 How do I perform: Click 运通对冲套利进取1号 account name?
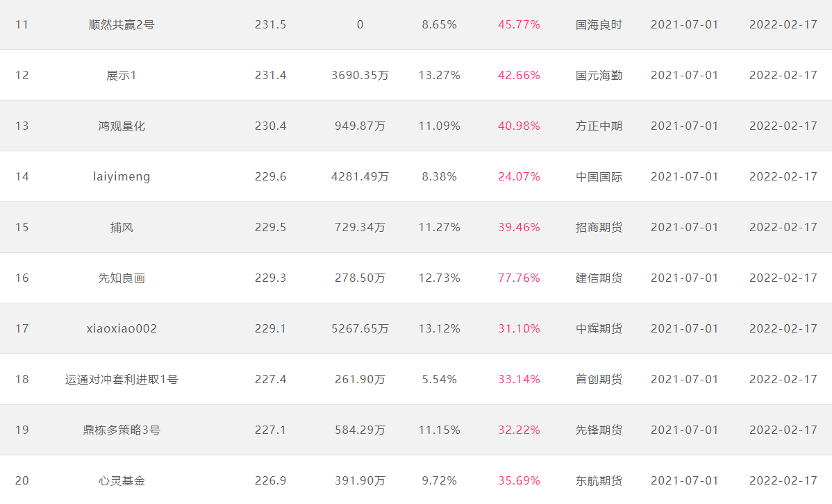click(x=122, y=380)
